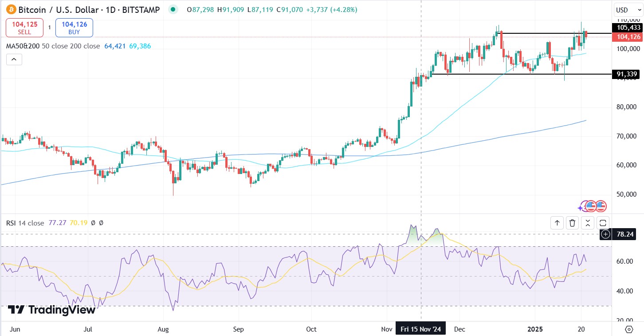The height and width of the screenshot is (336, 644).
Task: Click the green market status dot
Action: pyautogui.click(x=174, y=9)
